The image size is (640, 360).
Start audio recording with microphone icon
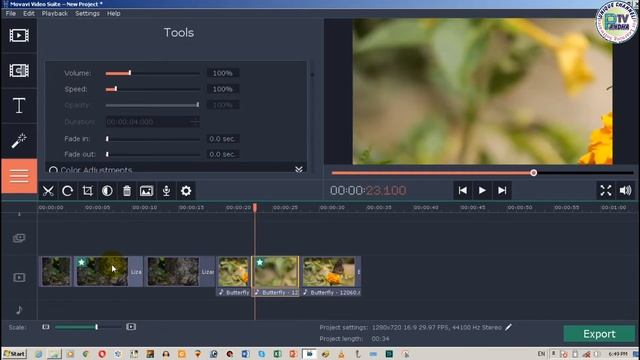tap(166, 191)
